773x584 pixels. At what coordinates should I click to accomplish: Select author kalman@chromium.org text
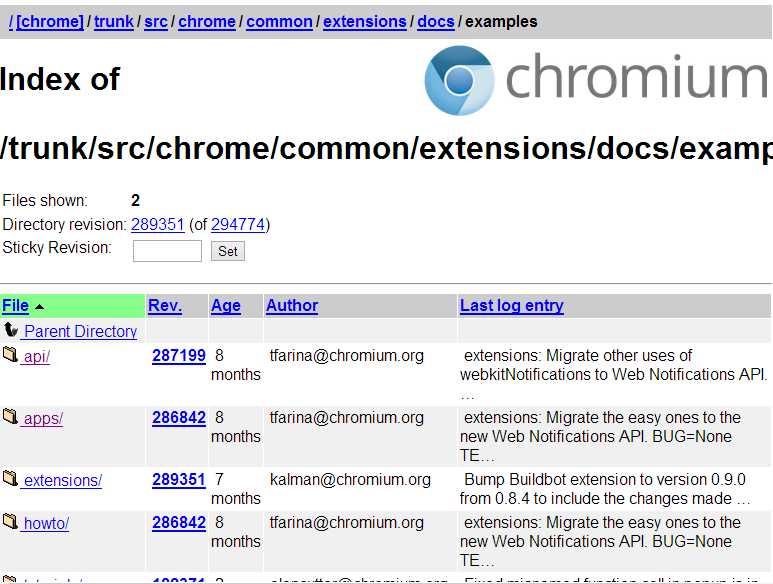pos(350,479)
